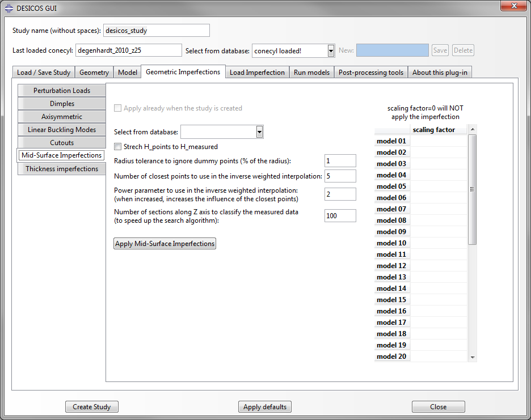Click the Create Study button
Image resolution: width=531 pixels, height=420 pixels.
tap(92, 407)
